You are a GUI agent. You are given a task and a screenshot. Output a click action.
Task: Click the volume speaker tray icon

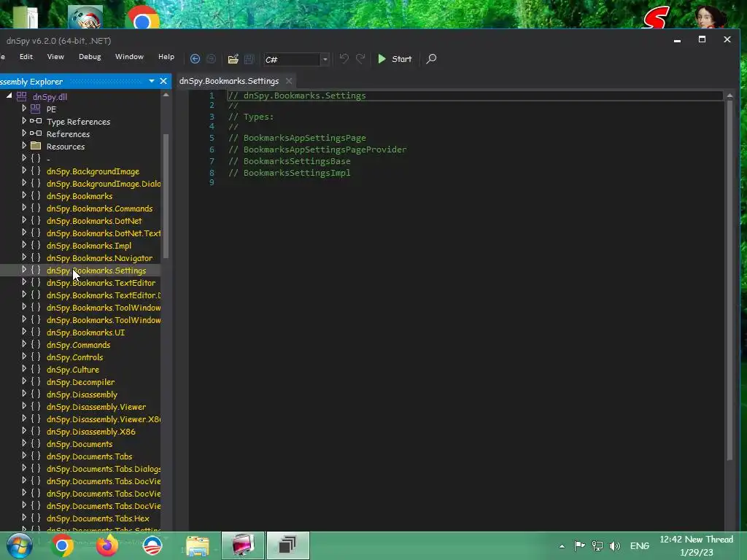(614, 545)
